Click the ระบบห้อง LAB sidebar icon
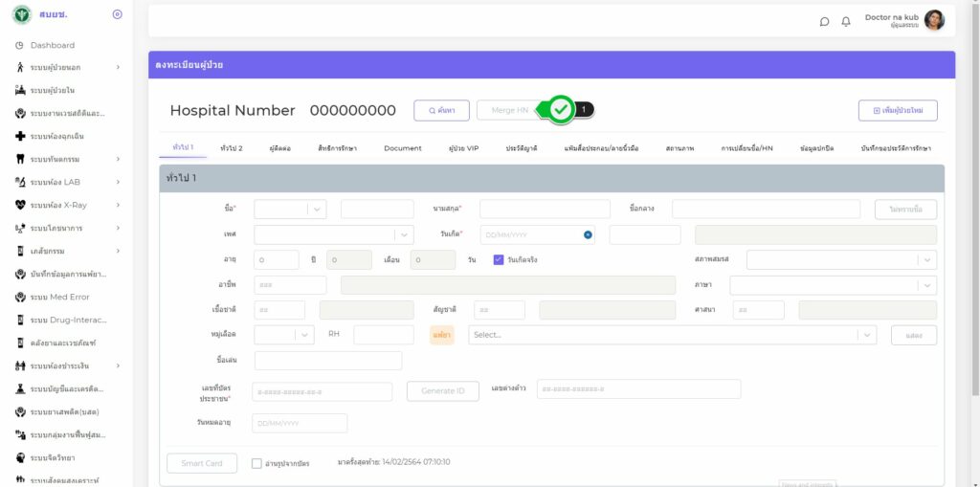Screen dimensions: 980x487 [20, 182]
